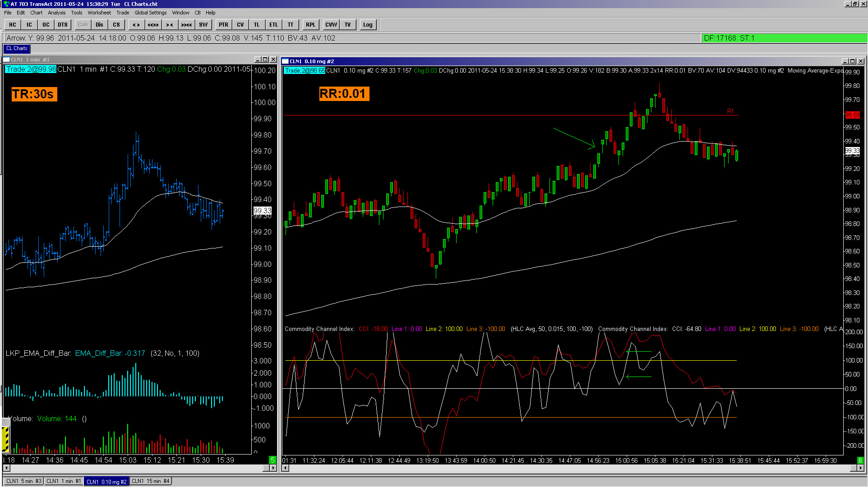The width and height of the screenshot is (868, 487).
Task: Click the HC toolbar button
Action: pyautogui.click(x=13, y=25)
